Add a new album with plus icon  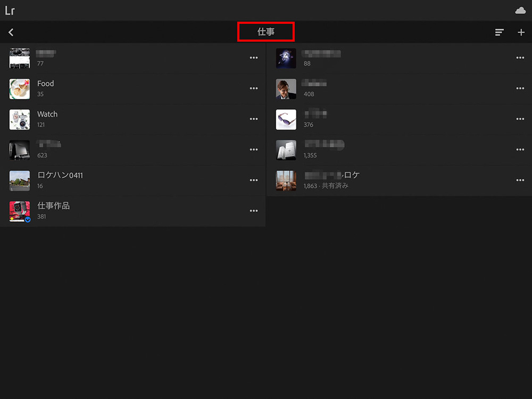521,32
